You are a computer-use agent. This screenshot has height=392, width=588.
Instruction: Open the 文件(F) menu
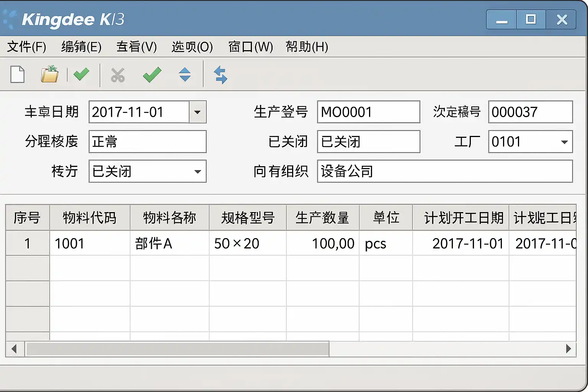(x=26, y=47)
